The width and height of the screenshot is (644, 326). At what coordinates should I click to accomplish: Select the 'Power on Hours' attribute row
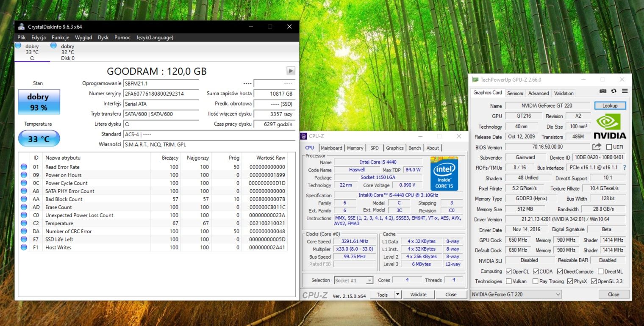[153, 175]
